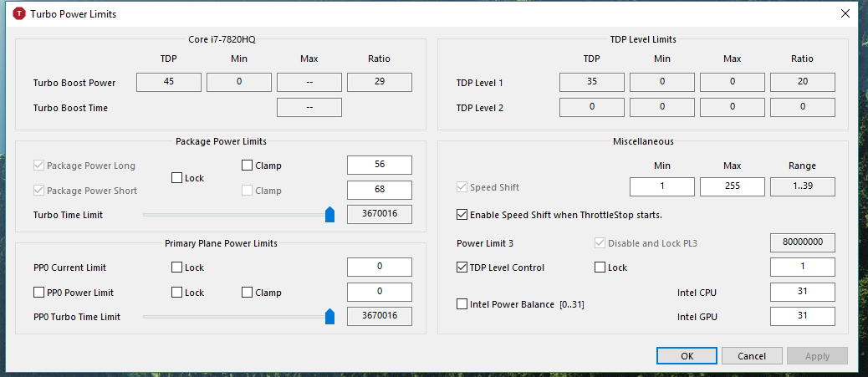Edit the TDP Level Control value field

(803, 267)
